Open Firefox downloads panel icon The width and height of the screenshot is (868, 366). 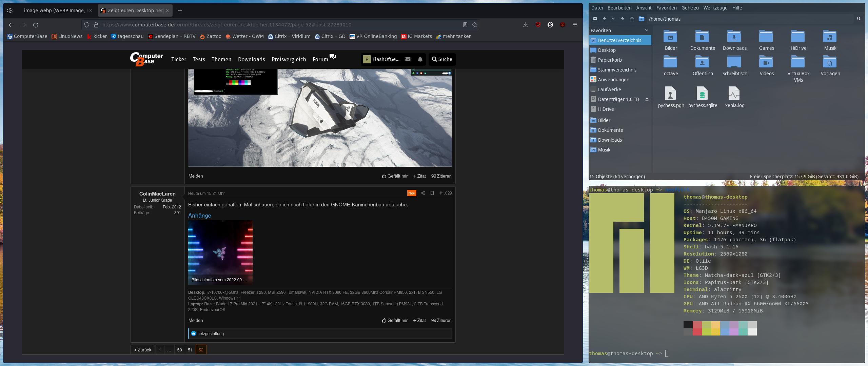(526, 25)
